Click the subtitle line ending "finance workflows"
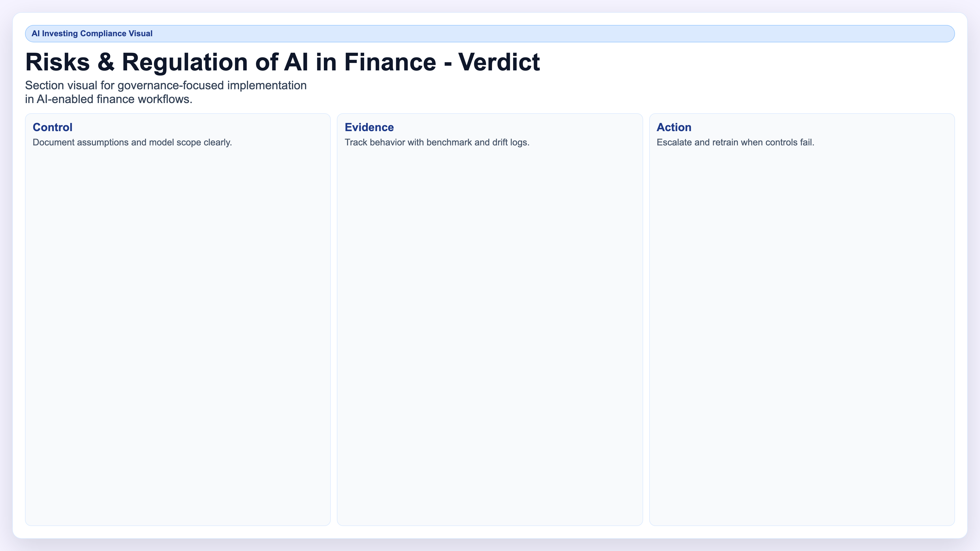Image resolution: width=980 pixels, height=551 pixels. click(x=109, y=99)
